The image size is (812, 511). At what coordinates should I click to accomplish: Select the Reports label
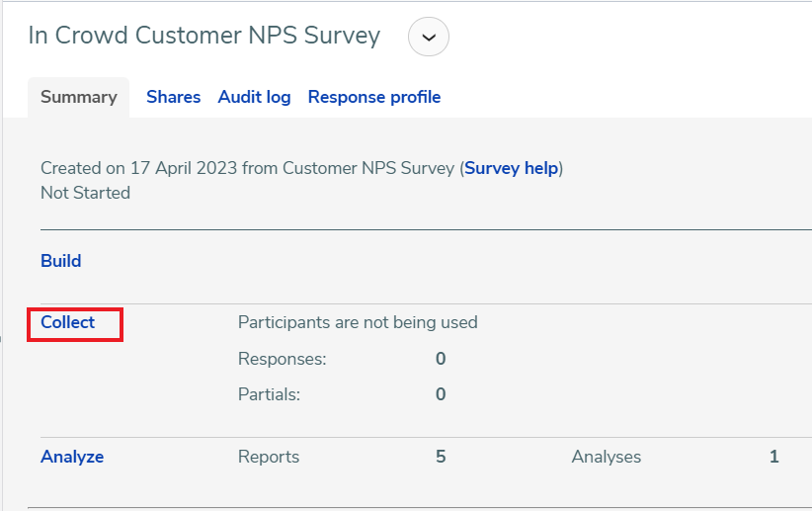point(269,457)
